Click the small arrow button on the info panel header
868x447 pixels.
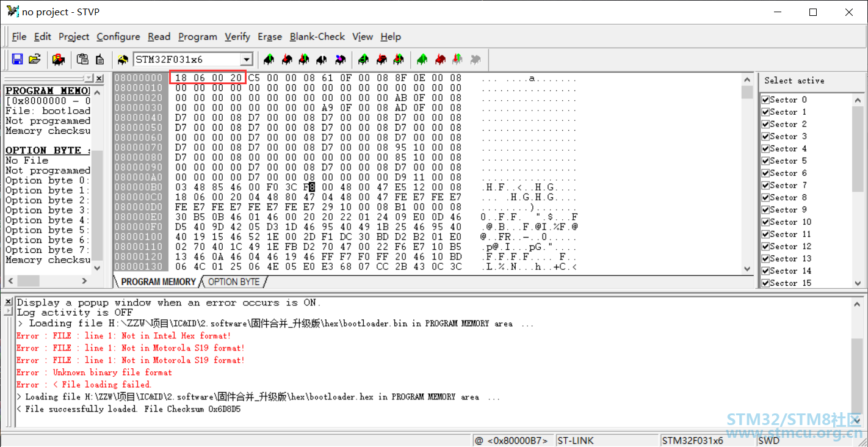pyautogui.click(x=89, y=79)
